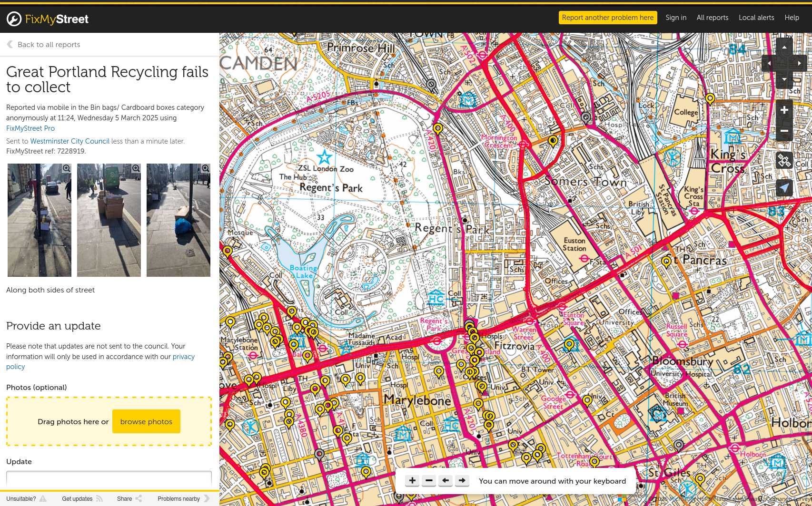This screenshot has width=812, height=506.
Task: Open the FixMyStreet logo home link
Action: (x=48, y=19)
